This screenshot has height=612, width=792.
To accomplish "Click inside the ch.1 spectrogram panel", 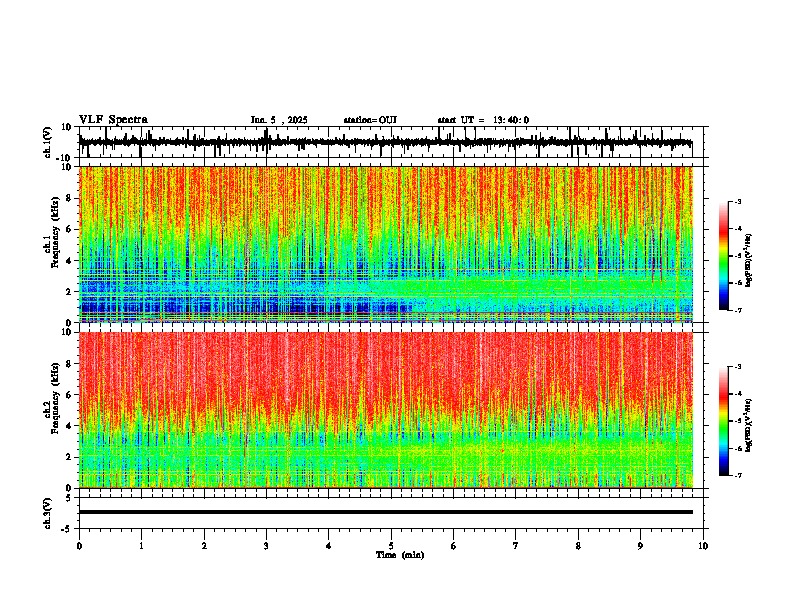I will click(x=385, y=244).
